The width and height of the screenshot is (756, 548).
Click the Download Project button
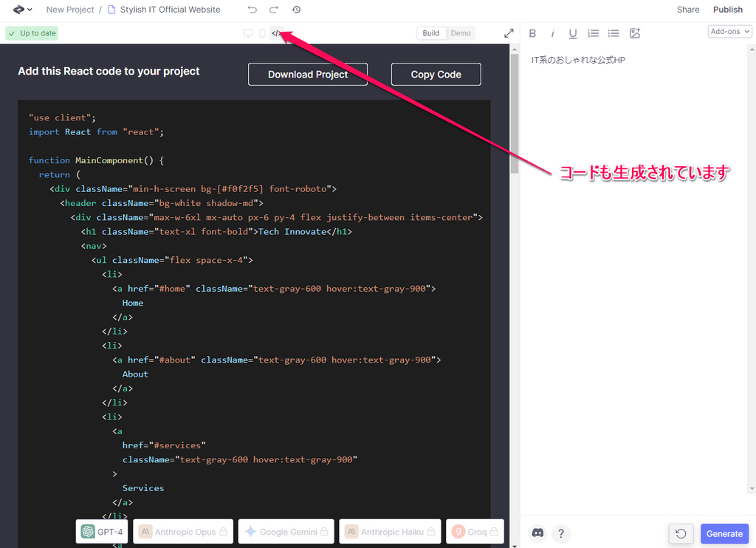[308, 75]
